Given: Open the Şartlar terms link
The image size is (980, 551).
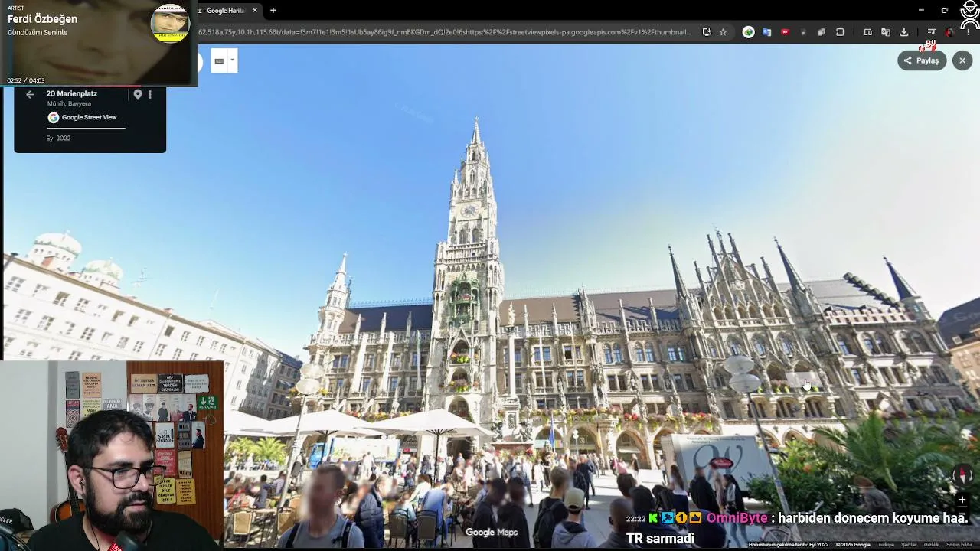Looking at the screenshot, I should [x=909, y=545].
